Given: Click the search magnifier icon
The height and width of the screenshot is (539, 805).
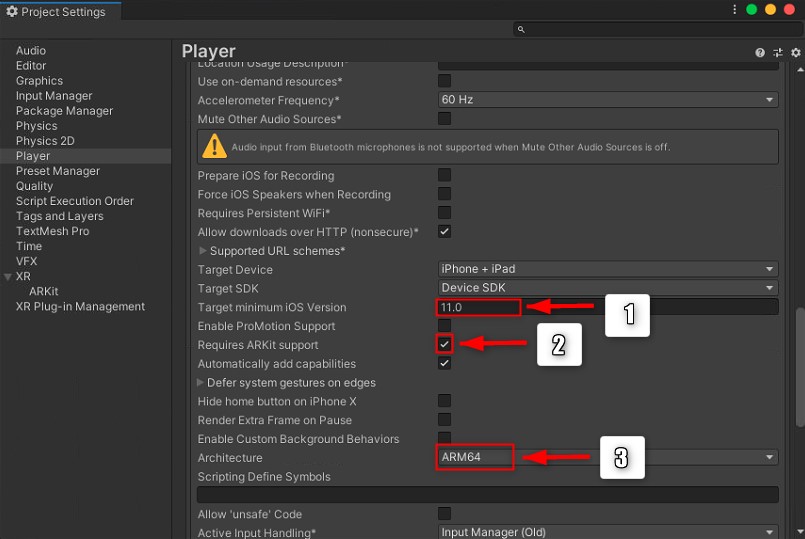Looking at the screenshot, I should (521, 29).
